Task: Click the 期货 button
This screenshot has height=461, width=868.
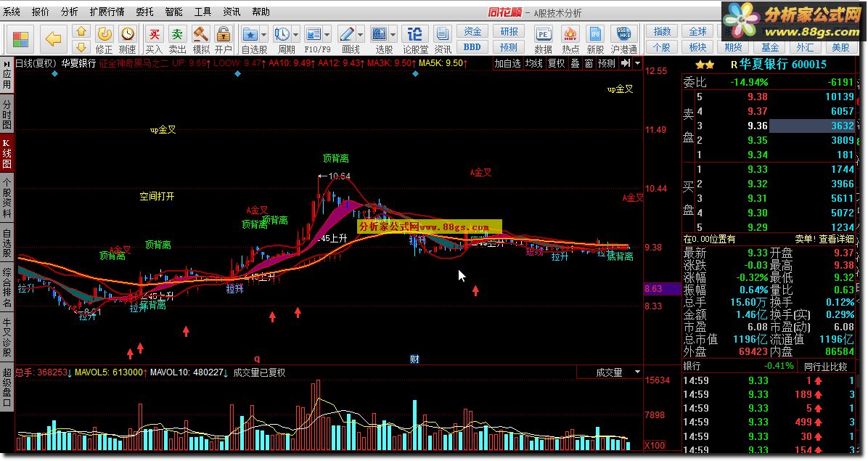Action: pos(733,47)
